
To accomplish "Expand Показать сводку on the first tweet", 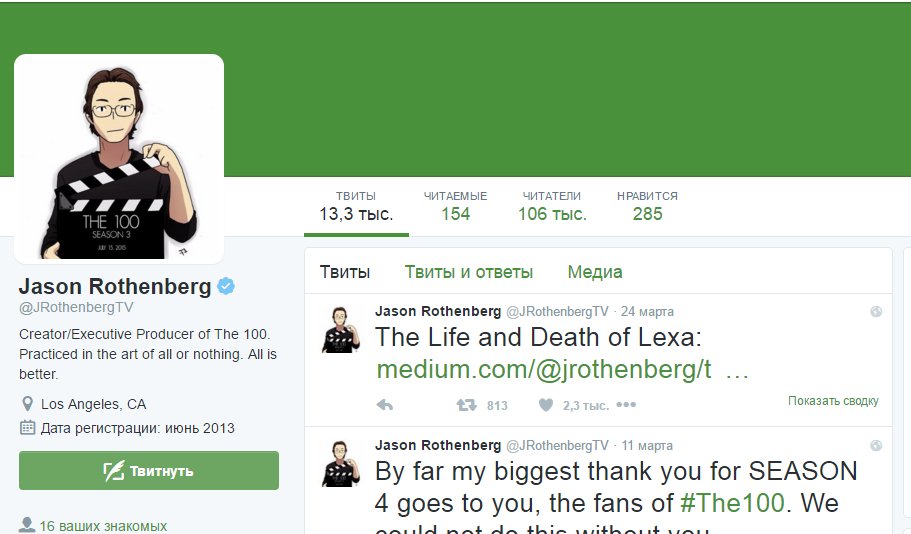I will (833, 401).
